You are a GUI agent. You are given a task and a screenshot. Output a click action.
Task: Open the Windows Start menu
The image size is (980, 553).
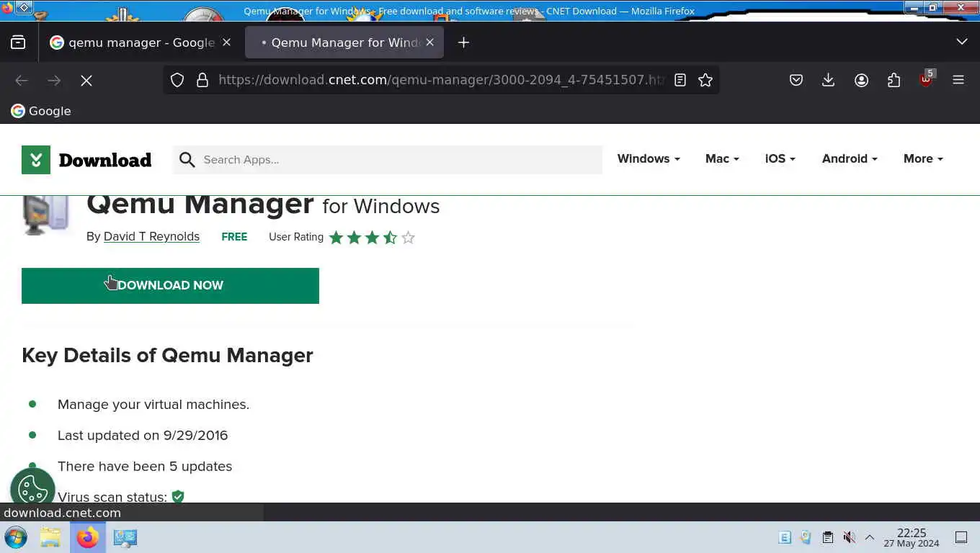(x=16, y=537)
